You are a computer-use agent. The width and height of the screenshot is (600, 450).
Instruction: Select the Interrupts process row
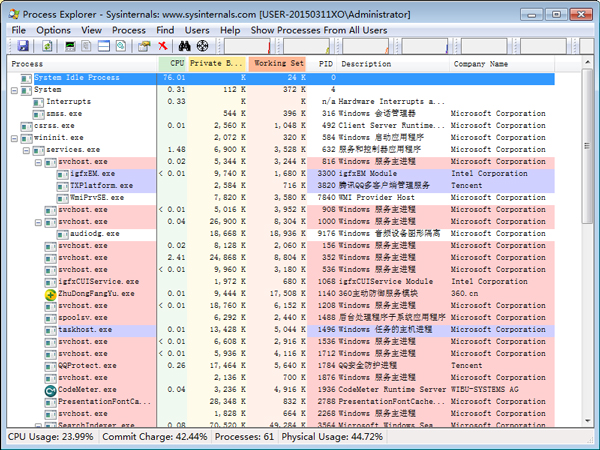[x=281, y=102]
